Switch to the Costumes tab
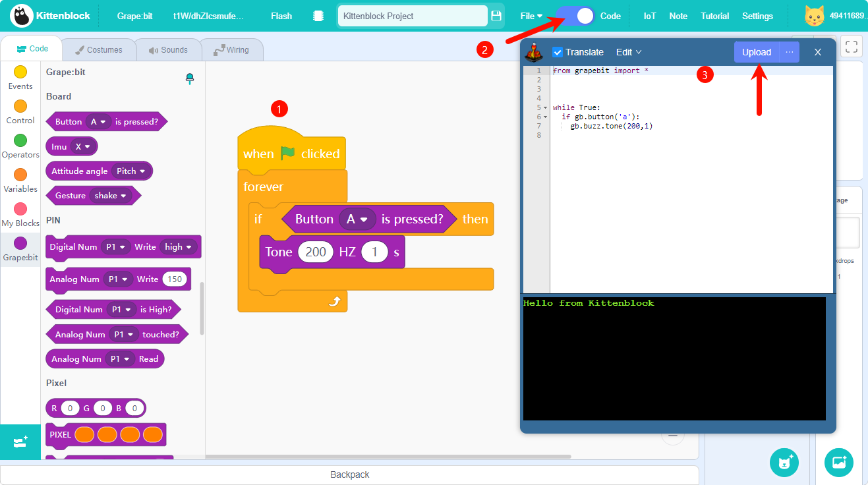Viewport: 868px width, 485px height. (x=98, y=49)
